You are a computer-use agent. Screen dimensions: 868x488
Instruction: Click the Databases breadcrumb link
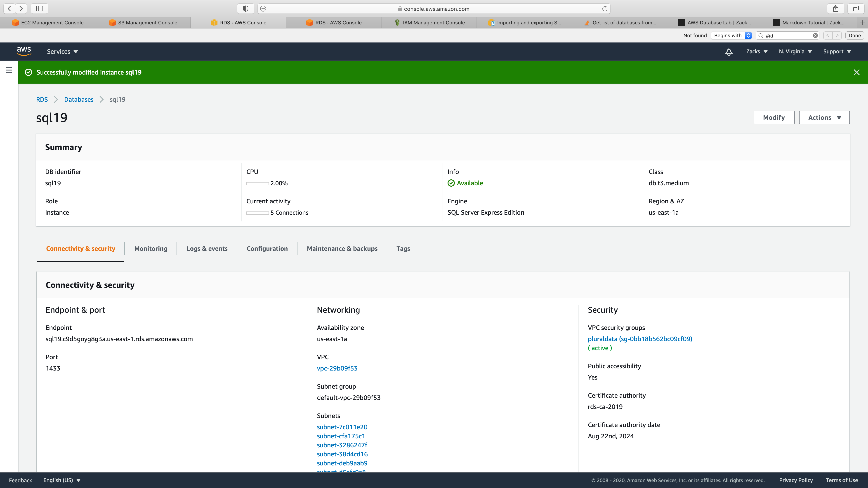point(78,99)
